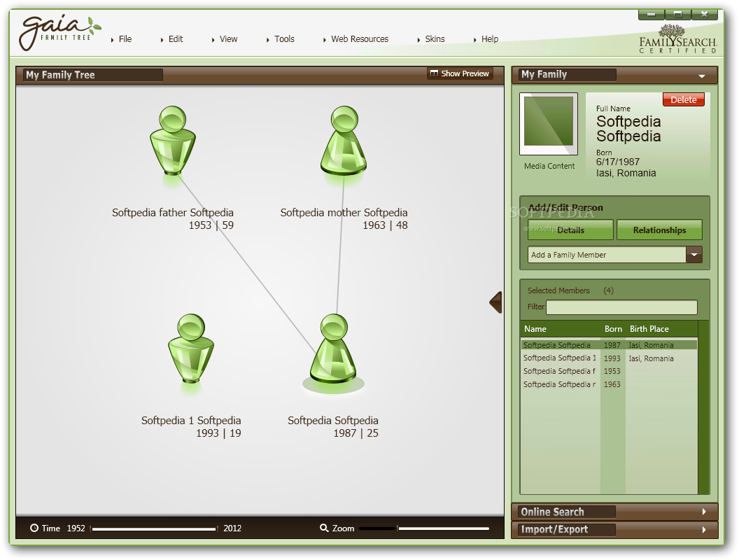Expand the Import/Export panel
The width and height of the screenshot is (739, 560).
(703, 529)
